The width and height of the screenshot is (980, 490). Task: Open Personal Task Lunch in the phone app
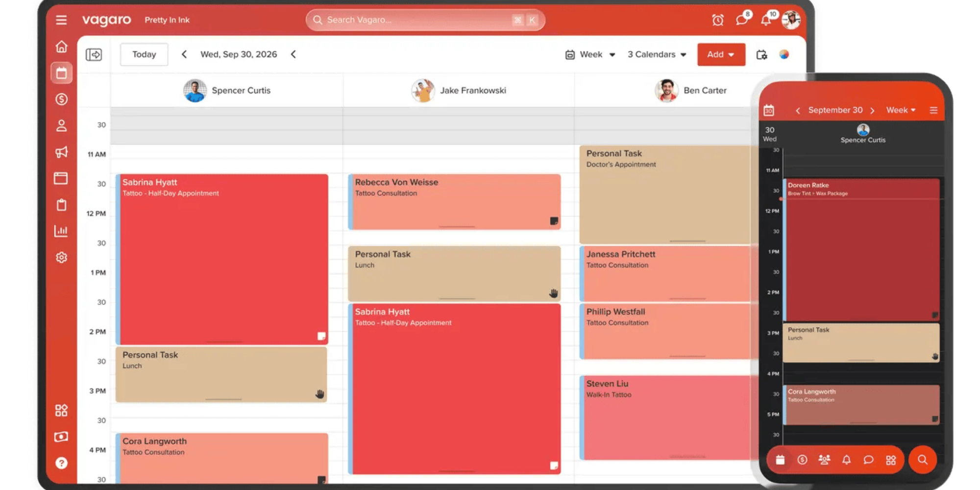tap(861, 343)
